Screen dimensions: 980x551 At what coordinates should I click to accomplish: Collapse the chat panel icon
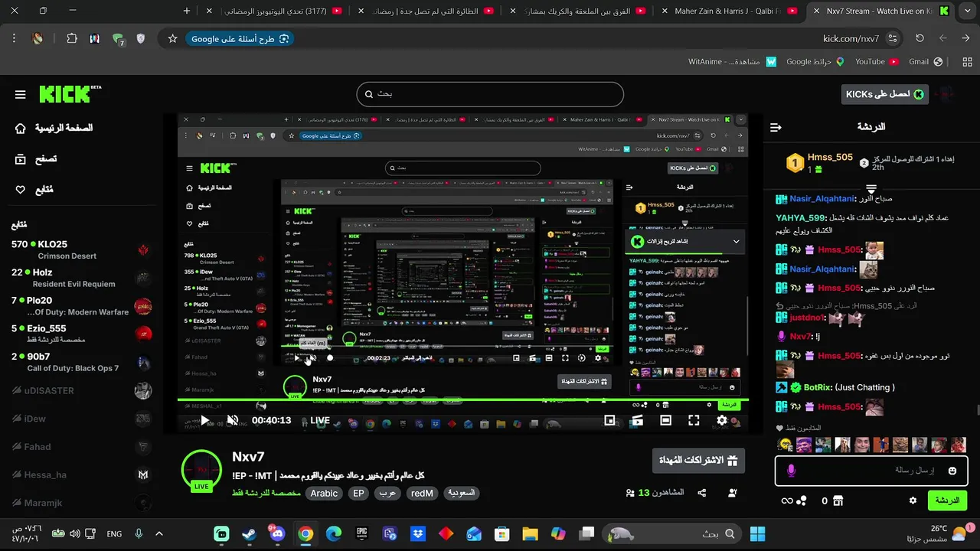click(x=776, y=127)
